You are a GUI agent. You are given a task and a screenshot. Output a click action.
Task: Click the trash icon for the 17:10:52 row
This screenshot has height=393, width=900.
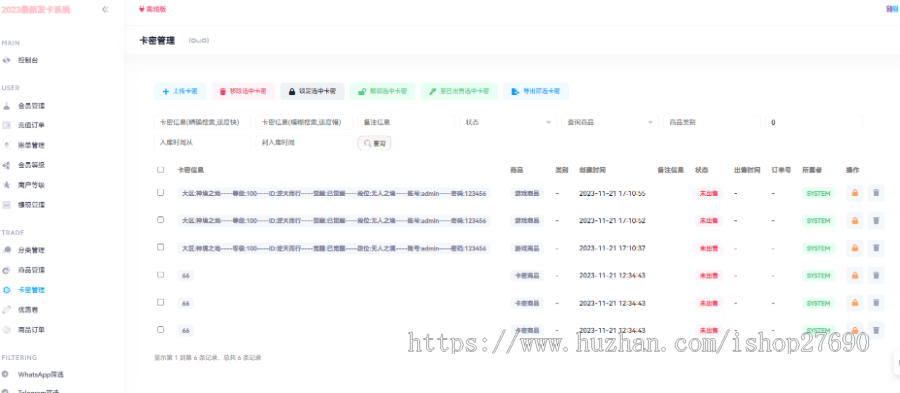click(x=876, y=220)
